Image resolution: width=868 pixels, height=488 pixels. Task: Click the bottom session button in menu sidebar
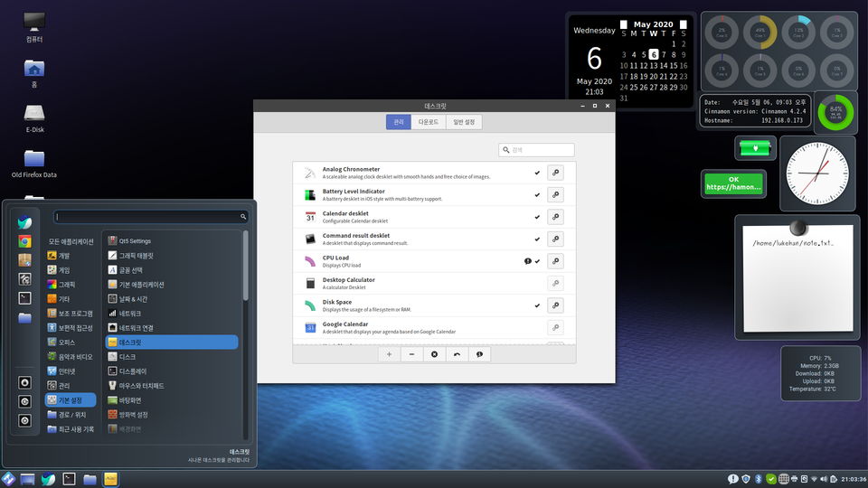[24, 420]
